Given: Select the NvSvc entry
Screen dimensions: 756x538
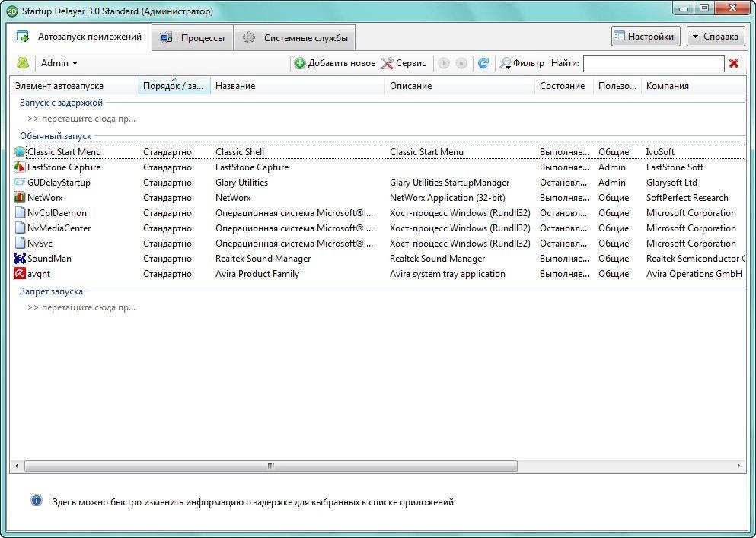Looking at the screenshot, I should (x=378, y=243).
